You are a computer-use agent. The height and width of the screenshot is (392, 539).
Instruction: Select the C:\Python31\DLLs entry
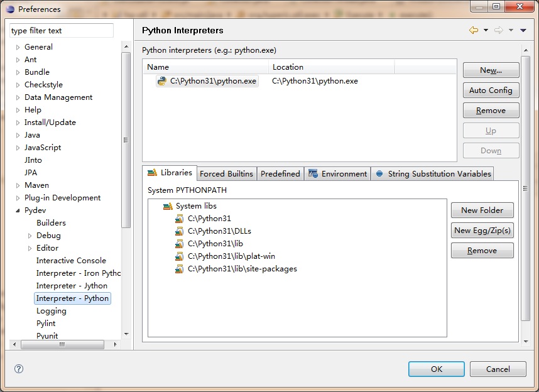point(219,231)
